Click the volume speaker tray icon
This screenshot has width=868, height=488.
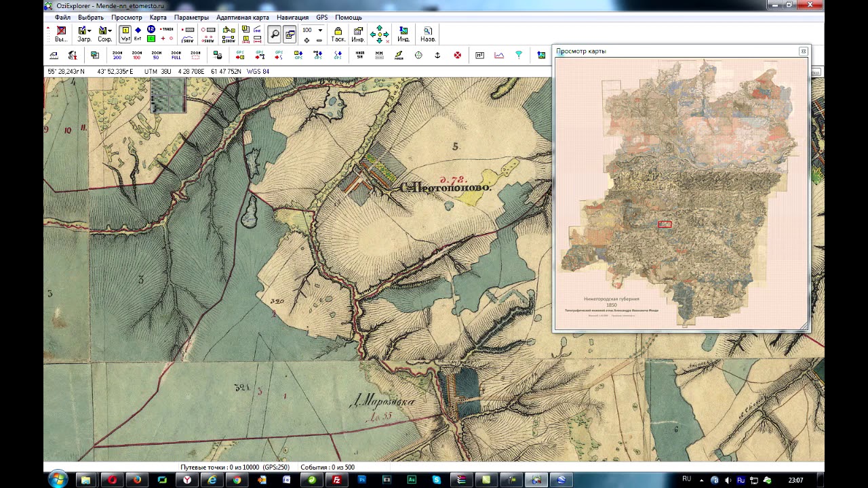(x=728, y=480)
